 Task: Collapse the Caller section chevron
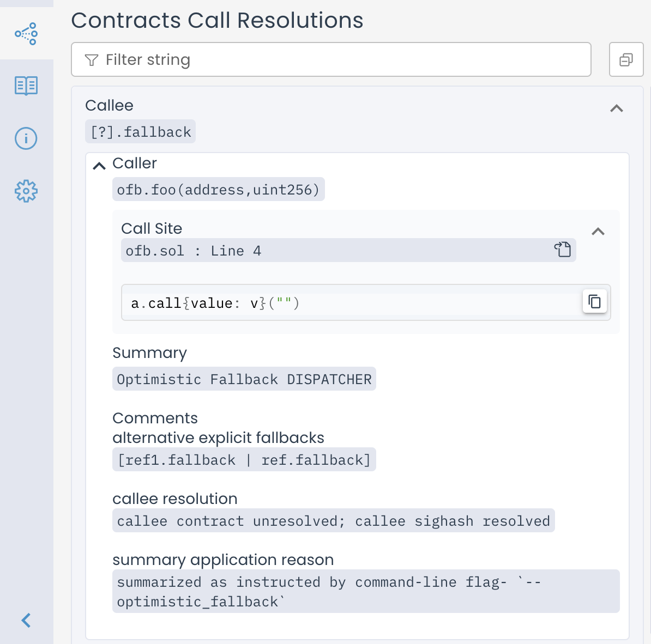(x=99, y=166)
